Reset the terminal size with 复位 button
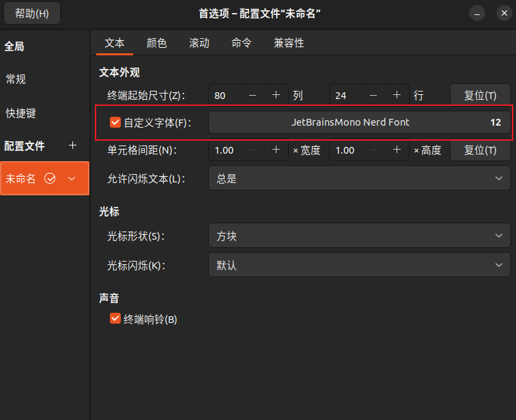The image size is (516, 420). (480, 96)
